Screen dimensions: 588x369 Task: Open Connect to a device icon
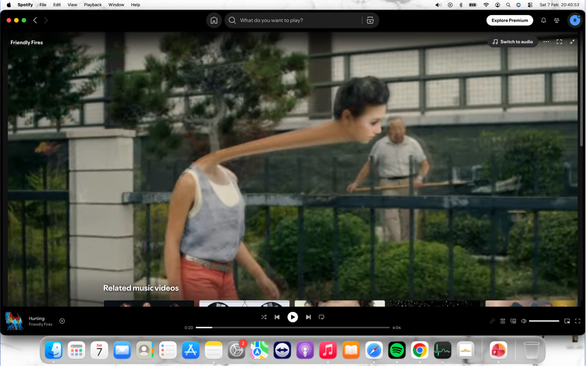pyautogui.click(x=513, y=321)
